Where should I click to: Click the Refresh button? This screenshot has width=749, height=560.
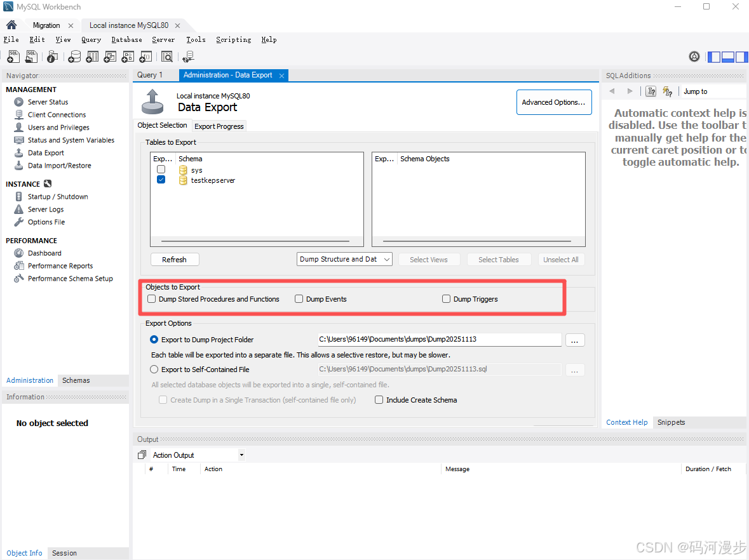coord(174,260)
